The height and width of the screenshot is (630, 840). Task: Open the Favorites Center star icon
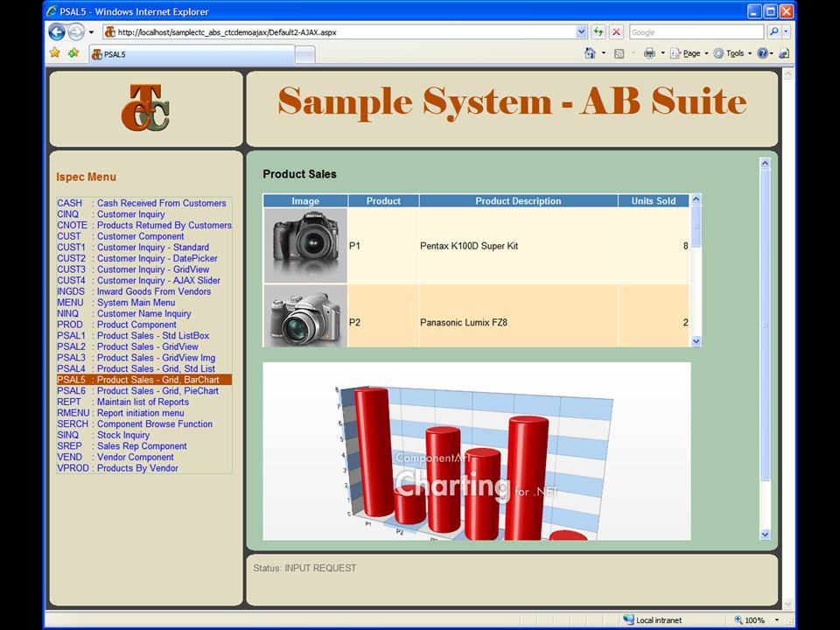coord(54,52)
